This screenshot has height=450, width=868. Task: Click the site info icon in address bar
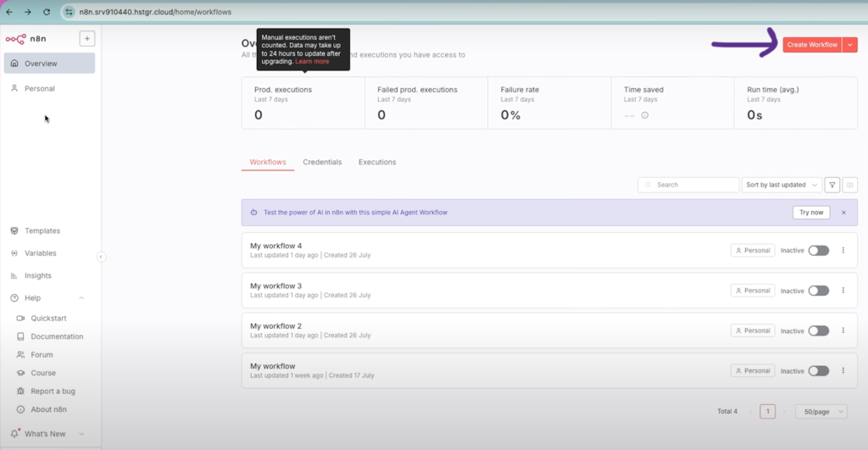pos(69,12)
